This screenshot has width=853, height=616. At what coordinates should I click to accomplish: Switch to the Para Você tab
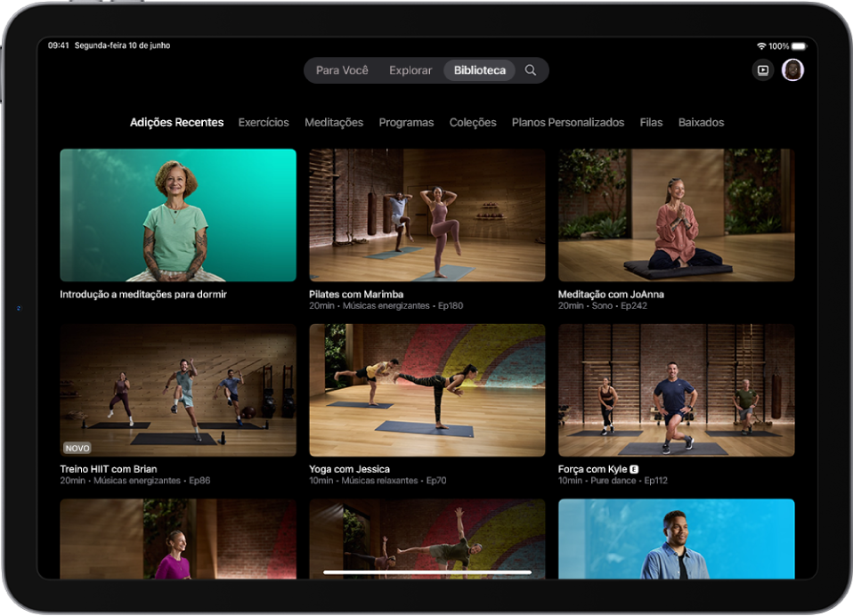(x=342, y=70)
